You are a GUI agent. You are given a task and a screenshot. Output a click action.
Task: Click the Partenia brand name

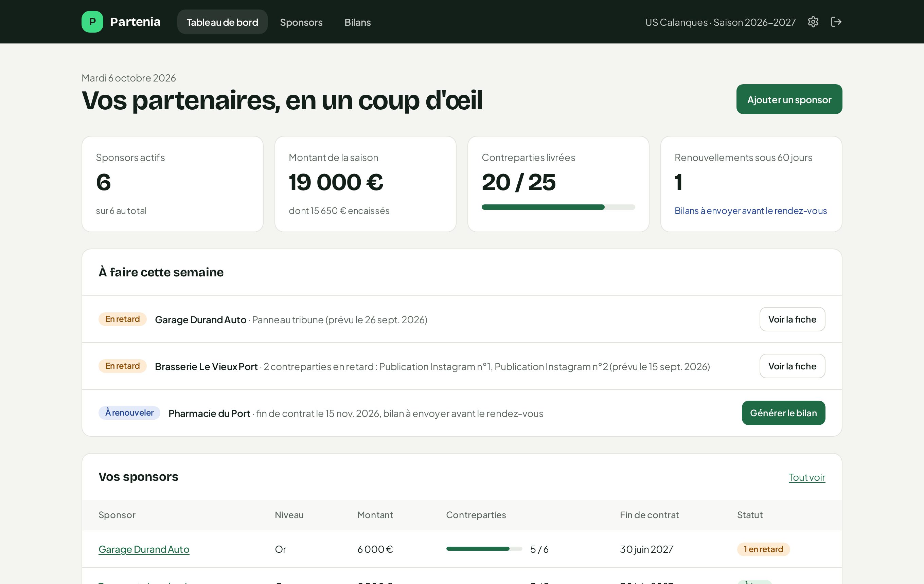click(135, 22)
